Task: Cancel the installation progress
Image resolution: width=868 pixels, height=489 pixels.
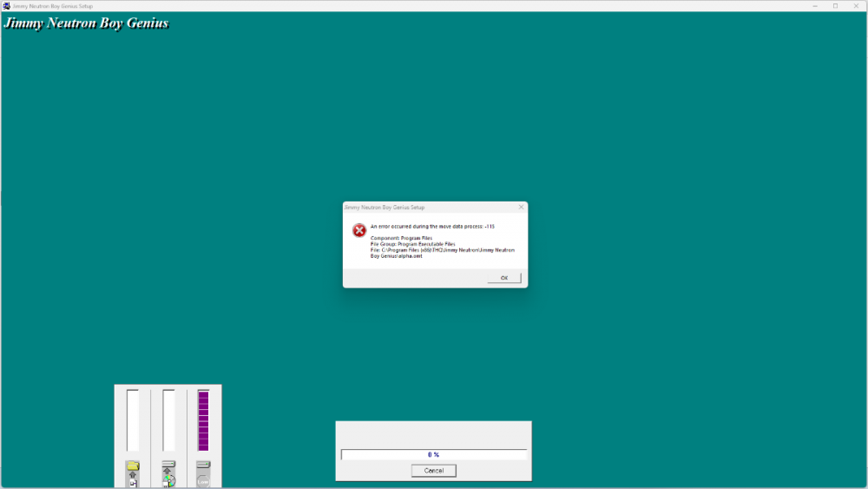Action: tap(433, 470)
